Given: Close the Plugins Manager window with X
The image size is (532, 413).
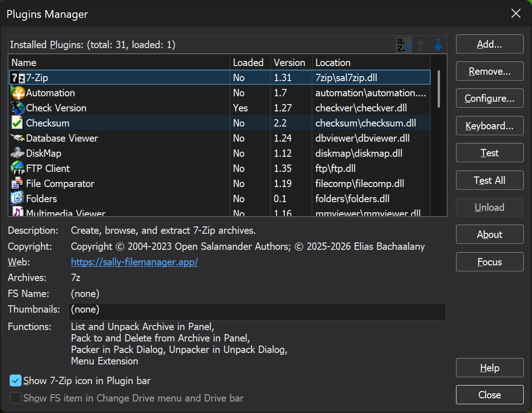Looking at the screenshot, I should pyautogui.click(x=516, y=14).
